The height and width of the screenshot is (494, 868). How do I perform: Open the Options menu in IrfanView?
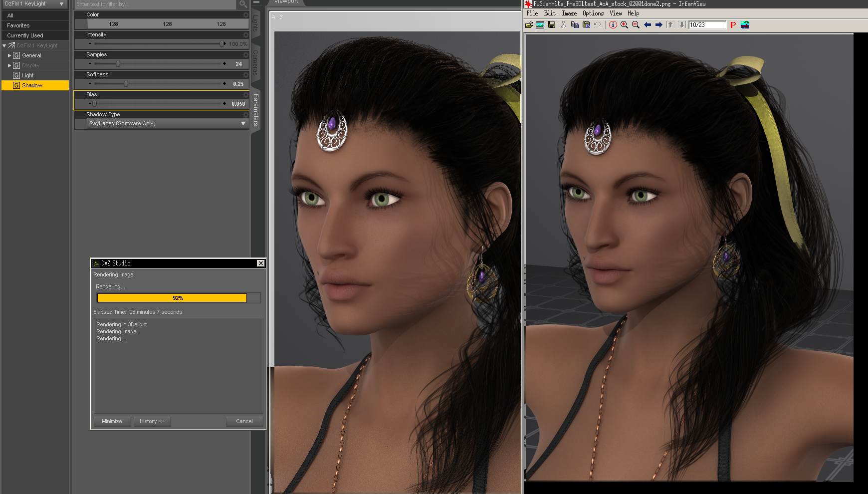point(593,13)
